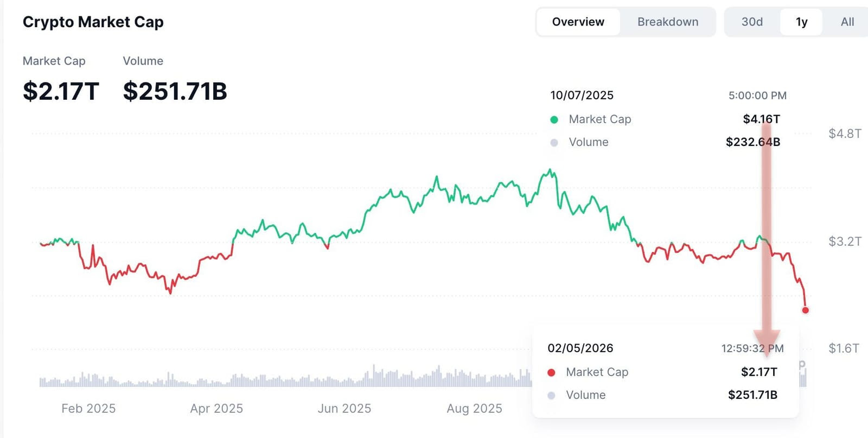Click the Feb 2025 axis label
868x438 pixels.
tap(88, 408)
